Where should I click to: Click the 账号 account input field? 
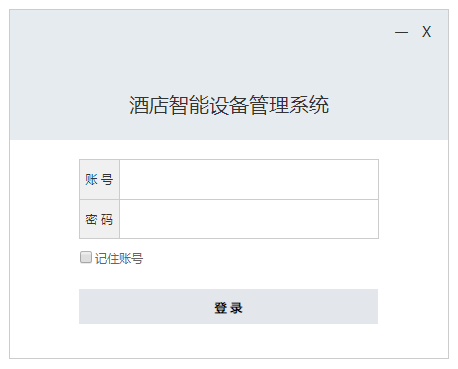(x=249, y=179)
